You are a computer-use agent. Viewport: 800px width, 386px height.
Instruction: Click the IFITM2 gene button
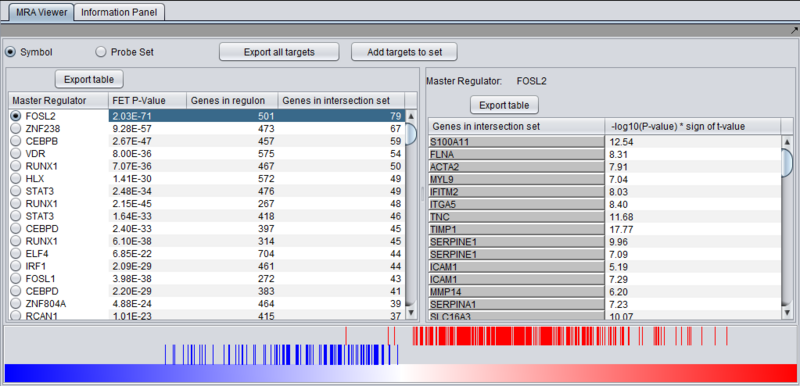[x=516, y=192]
